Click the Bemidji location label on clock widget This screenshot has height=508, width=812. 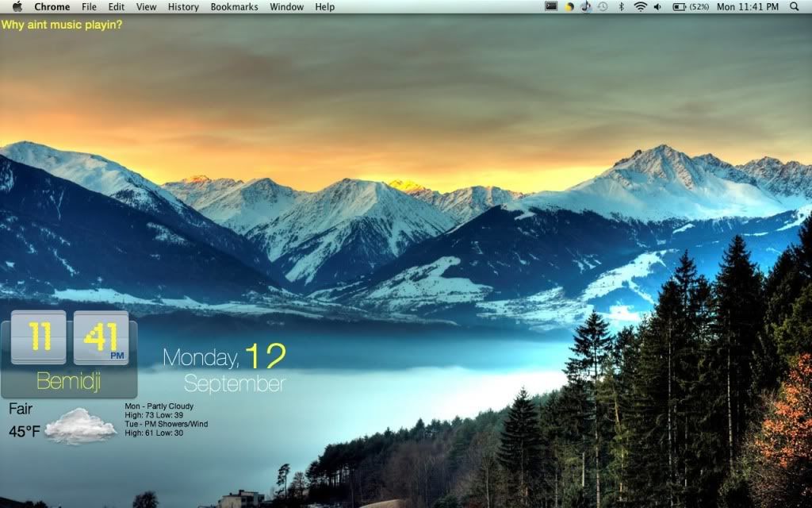coord(68,383)
